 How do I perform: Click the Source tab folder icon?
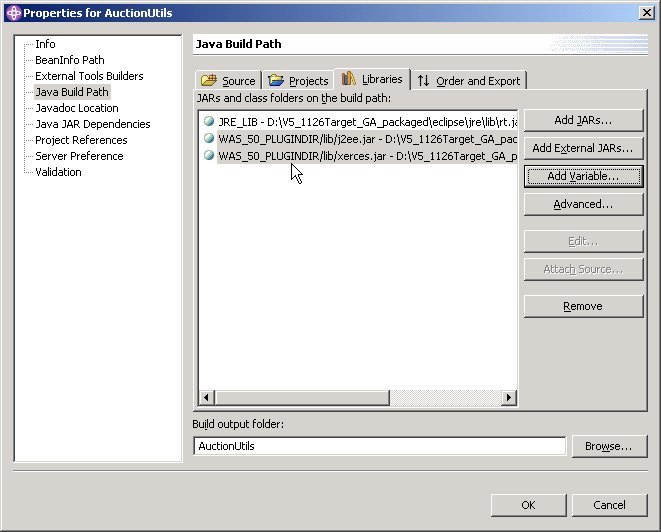[209, 80]
